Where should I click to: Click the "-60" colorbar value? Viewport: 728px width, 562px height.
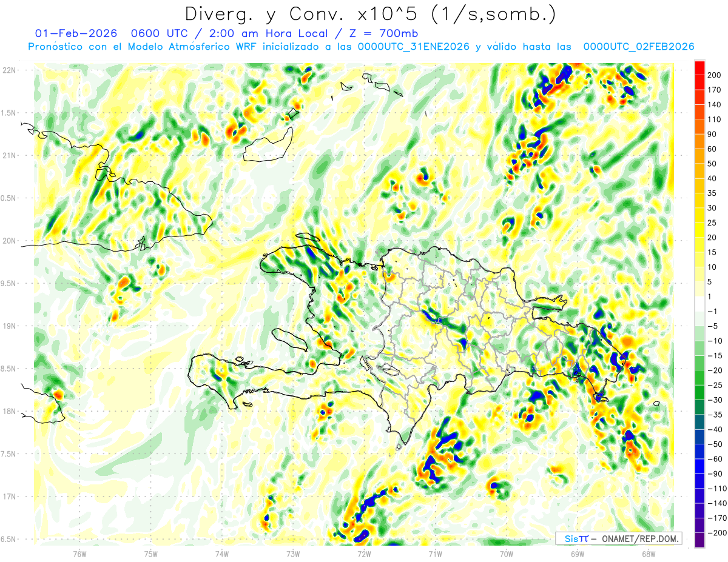(716, 459)
